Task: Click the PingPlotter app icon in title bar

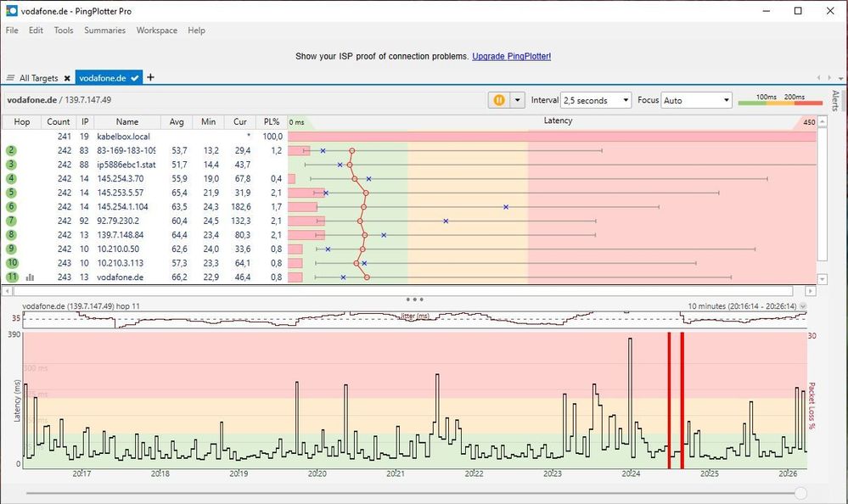Action: [12, 10]
